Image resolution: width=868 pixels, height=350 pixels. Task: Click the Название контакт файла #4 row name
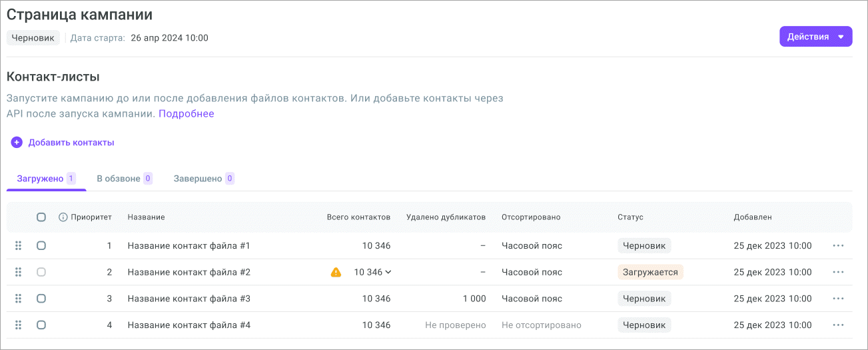[189, 325]
